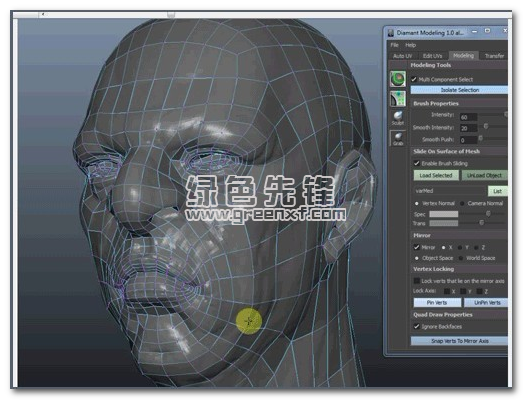Click the Isolate Selection button
The height and width of the screenshot is (400, 523).
[459, 90]
